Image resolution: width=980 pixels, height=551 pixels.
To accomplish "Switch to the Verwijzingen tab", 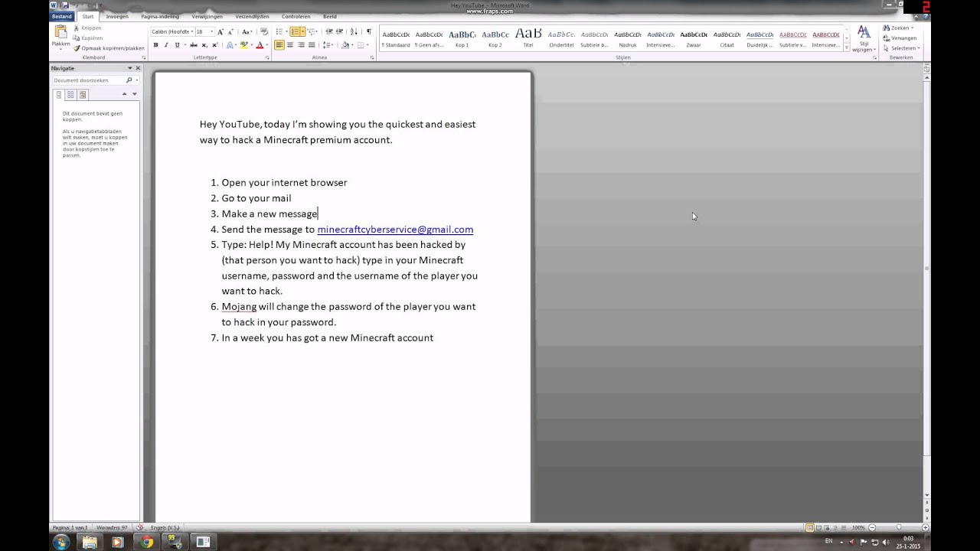I will coord(207,16).
